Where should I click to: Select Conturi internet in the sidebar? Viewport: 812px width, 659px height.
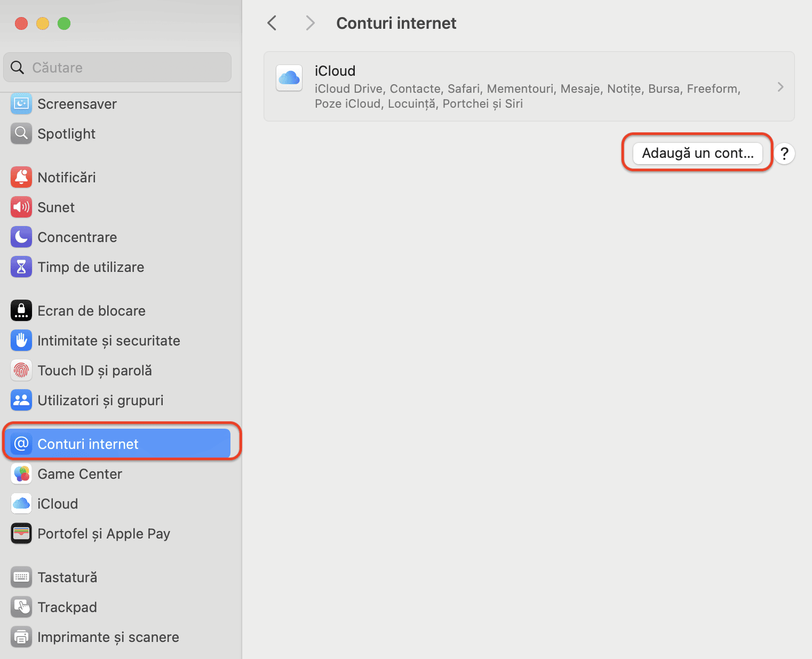(x=118, y=444)
